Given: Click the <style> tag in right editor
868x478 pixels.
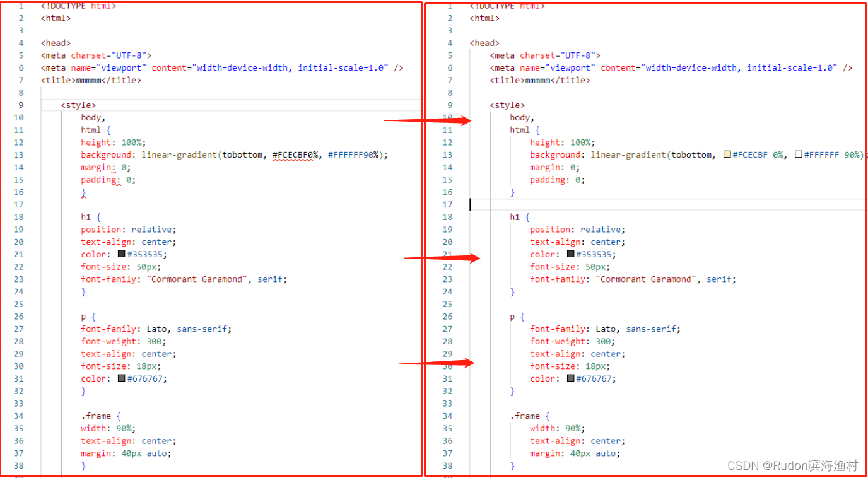Looking at the screenshot, I should click(507, 105).
